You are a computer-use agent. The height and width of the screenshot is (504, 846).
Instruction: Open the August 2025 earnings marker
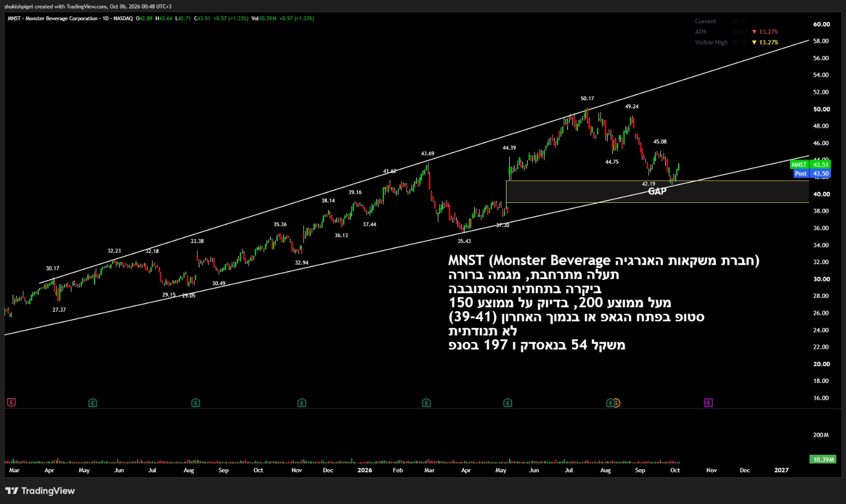(196, 403)
